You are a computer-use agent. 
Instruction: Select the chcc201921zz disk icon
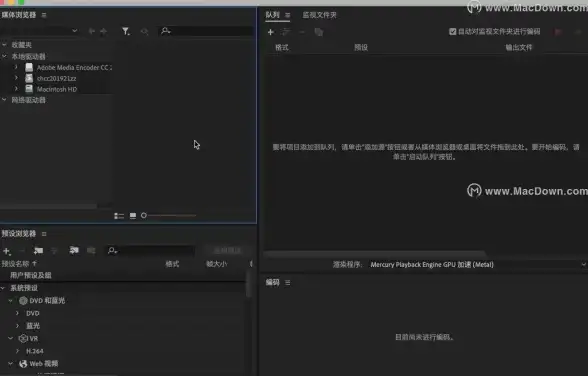[29, 78]
